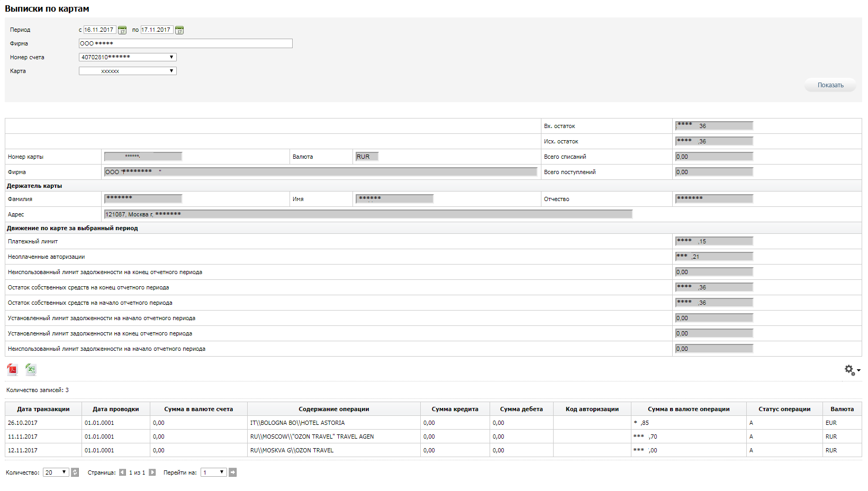Open Карта dropdown
Screen dimensions: 868x491
128,71
